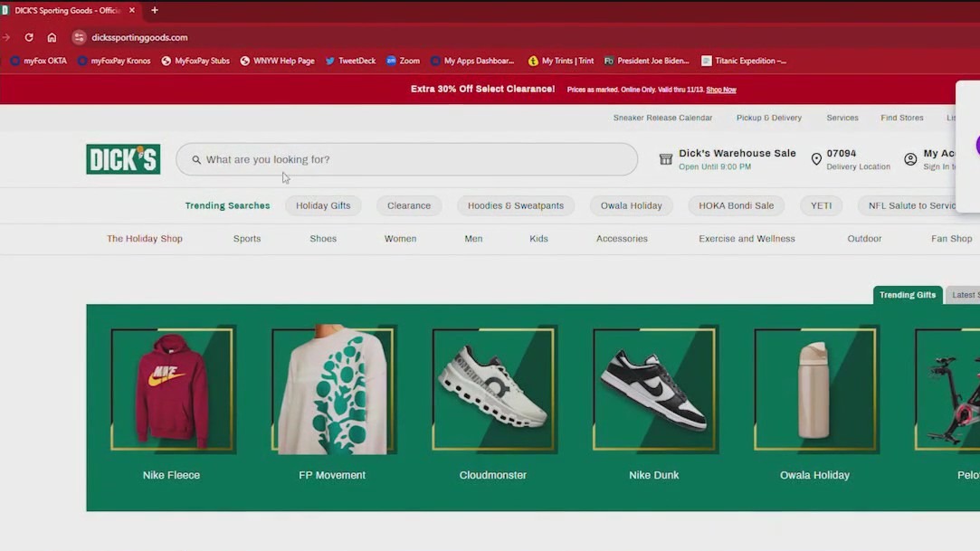Click the delivery location pin icon
Viewport: 980px width, 551px height.
[816, 159]
